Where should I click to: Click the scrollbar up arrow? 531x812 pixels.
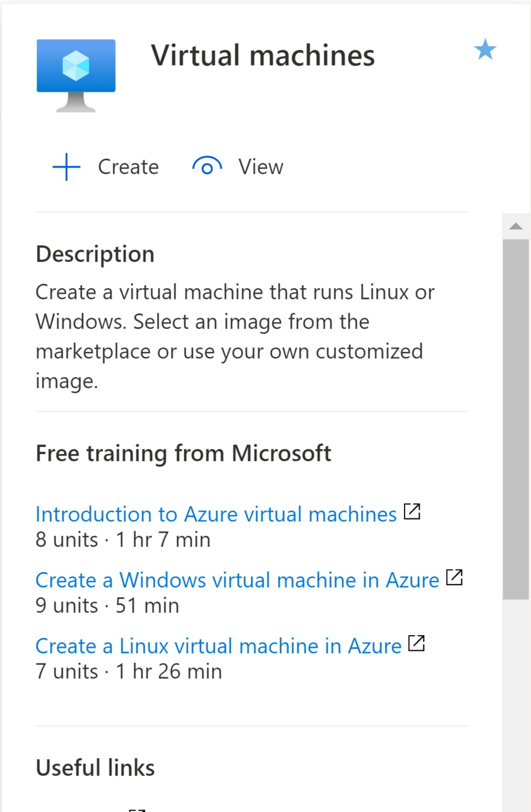(516, 226)
